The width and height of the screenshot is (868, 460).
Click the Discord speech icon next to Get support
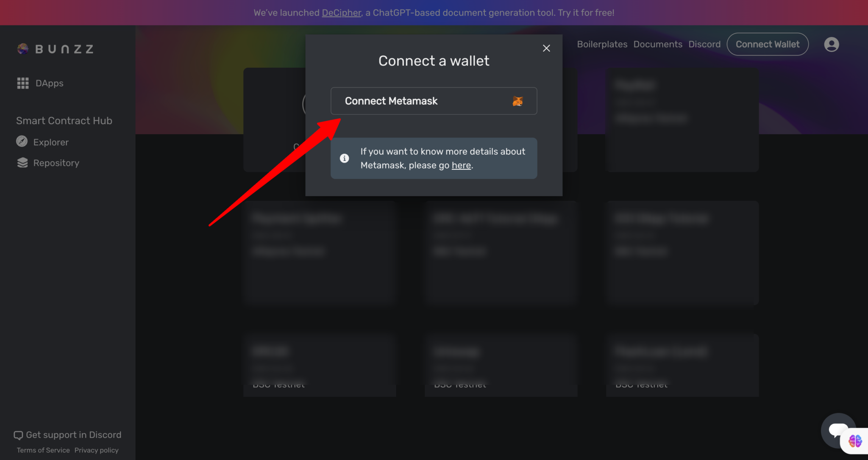pyautogui.click(x=18, y=435)
